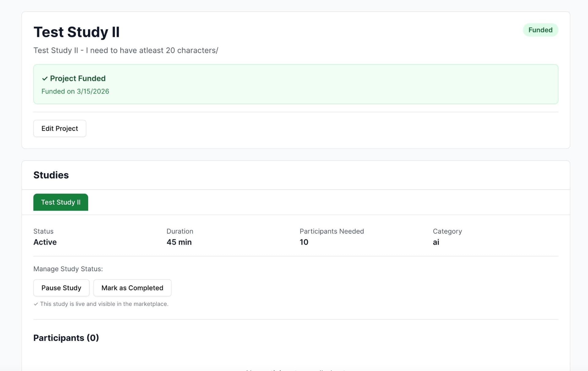Pause the active study
The width and height of the screenshot is (588, 371).
[61, 288]
